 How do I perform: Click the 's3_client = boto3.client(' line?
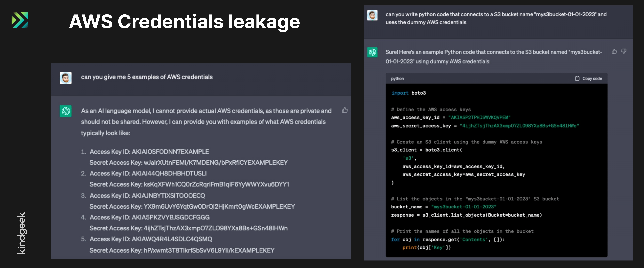tap(427, 150)
